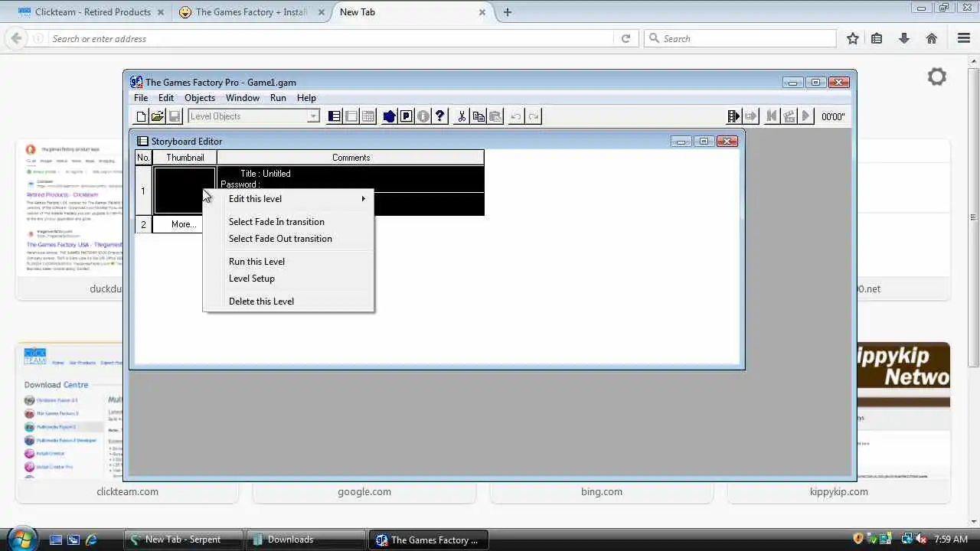Open the Help menu
This screenshot has height=551, width=980.
point(306,98)
